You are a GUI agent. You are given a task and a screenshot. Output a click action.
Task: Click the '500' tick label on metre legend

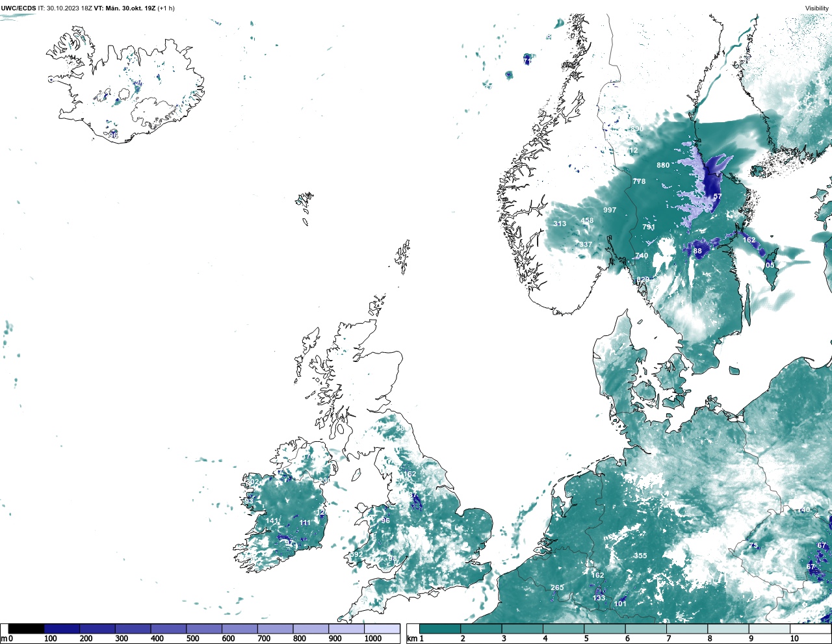click(x=193, y=639)
